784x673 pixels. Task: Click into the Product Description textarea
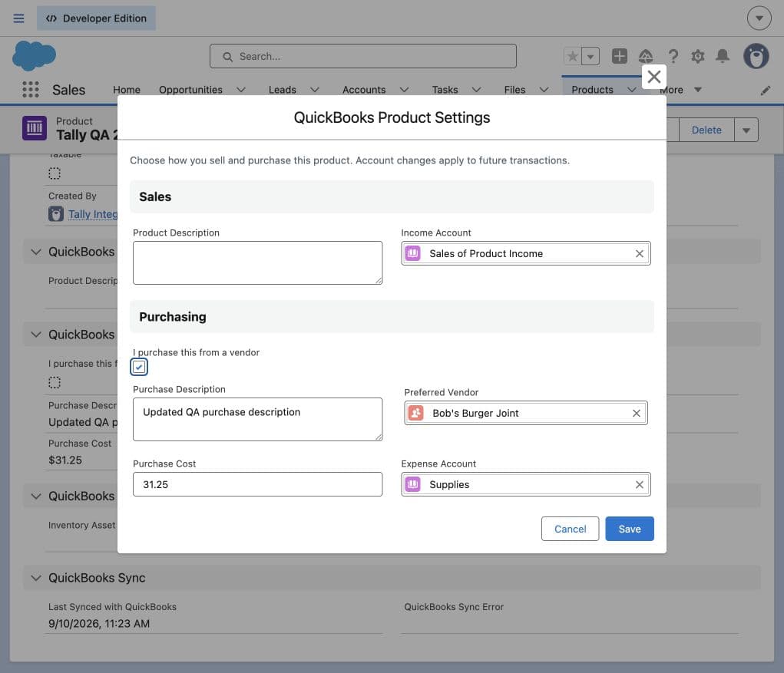(257, 262)
